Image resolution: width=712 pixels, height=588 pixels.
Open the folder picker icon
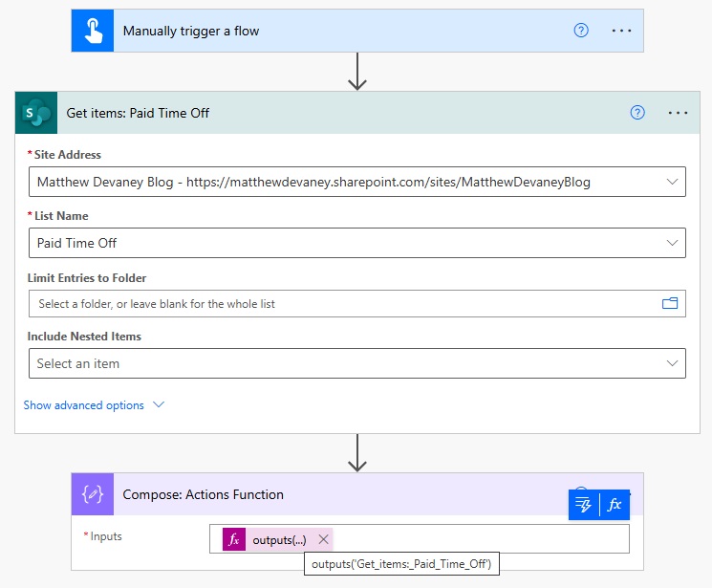point(670,304)
